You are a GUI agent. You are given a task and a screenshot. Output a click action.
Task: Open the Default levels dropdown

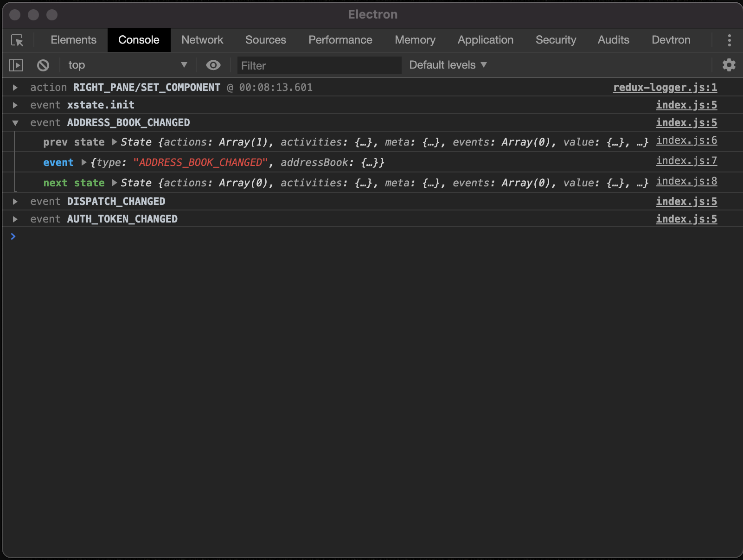[448, 65]
